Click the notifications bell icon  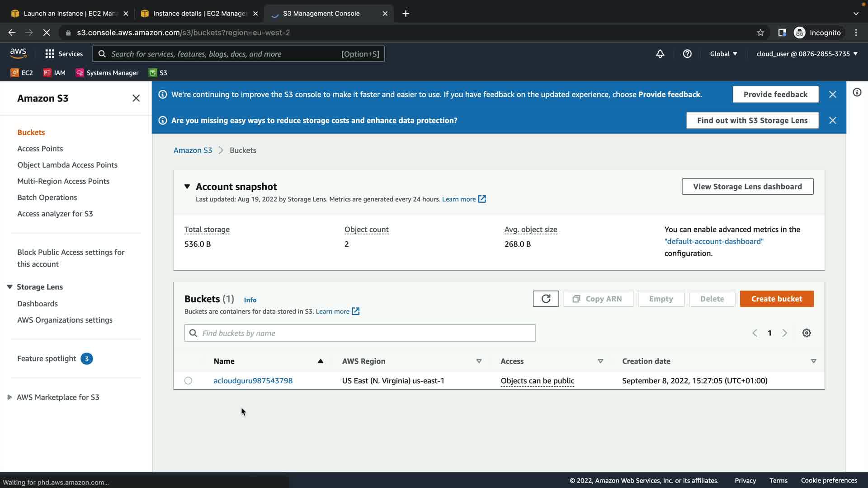(x=660, y=54)
